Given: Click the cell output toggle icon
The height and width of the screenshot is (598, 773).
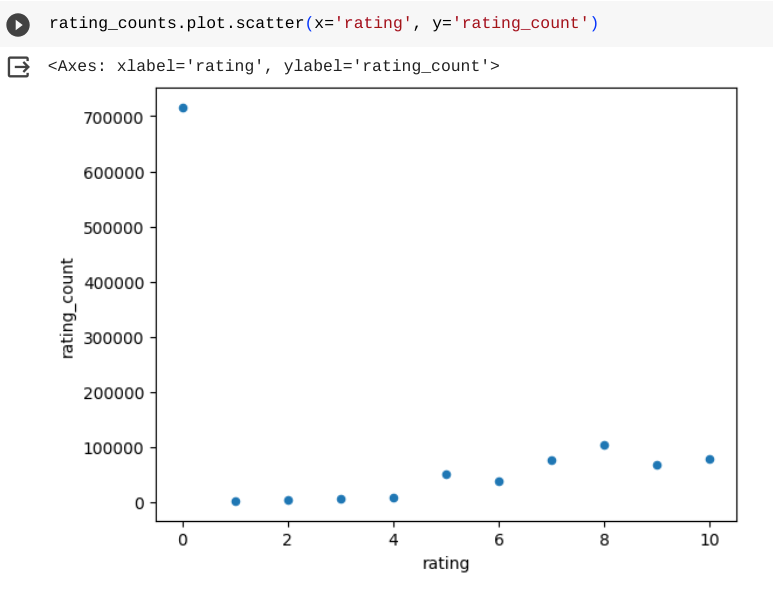Looking at the screenshot, I should [19, 67].
